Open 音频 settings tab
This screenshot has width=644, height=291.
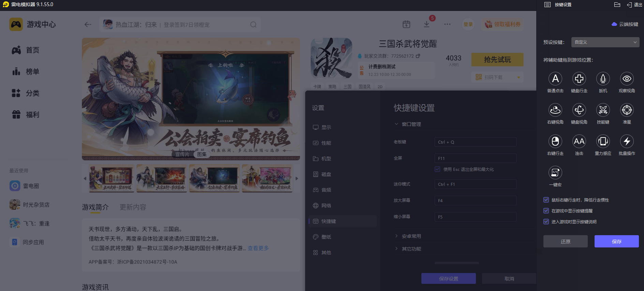343,190
